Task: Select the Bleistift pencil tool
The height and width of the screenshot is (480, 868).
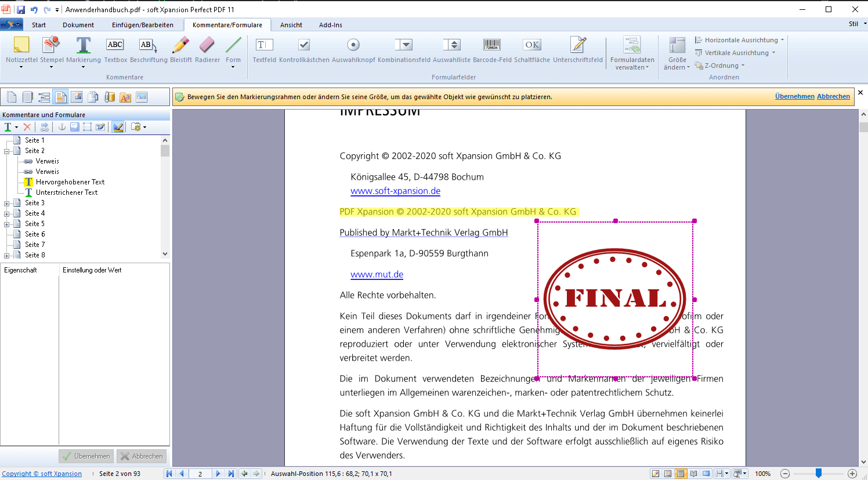Action: tap(181, 50)
